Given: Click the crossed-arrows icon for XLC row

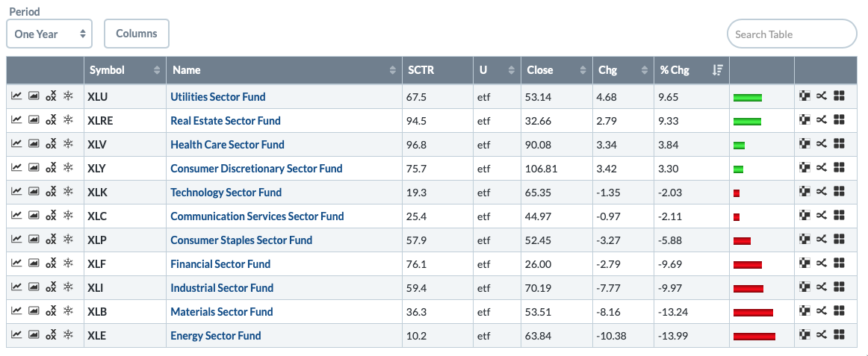Looking at the screenshot, I should point(821,216).
